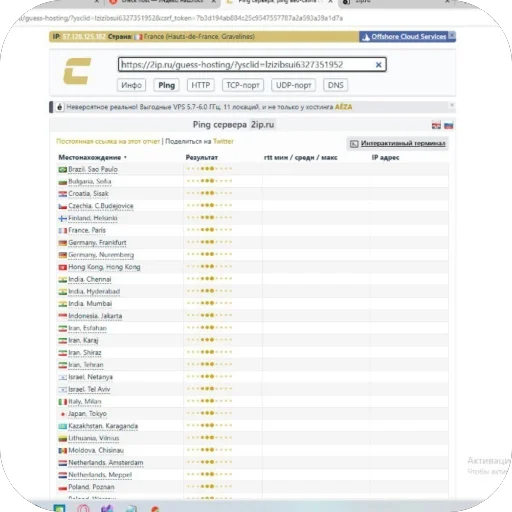512x512 pixels.
Task: Select the Israel, Tel Aviv location
Action: 89,389
